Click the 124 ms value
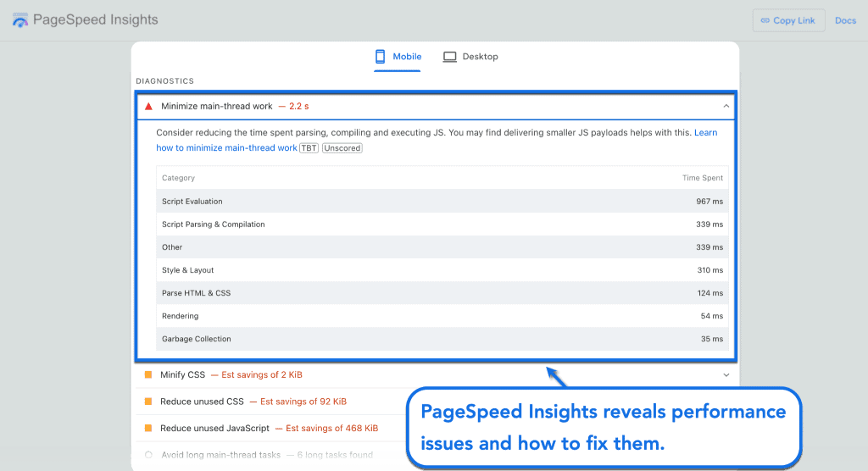The image size is (868, 471). tap(710, 293)
